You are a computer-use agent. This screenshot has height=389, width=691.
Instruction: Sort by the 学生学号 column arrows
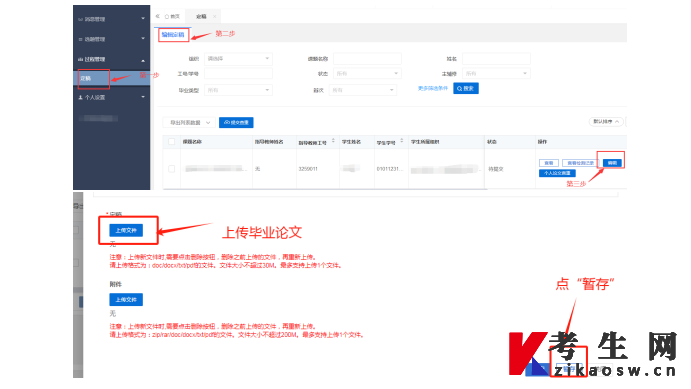(x=401, y=141)
